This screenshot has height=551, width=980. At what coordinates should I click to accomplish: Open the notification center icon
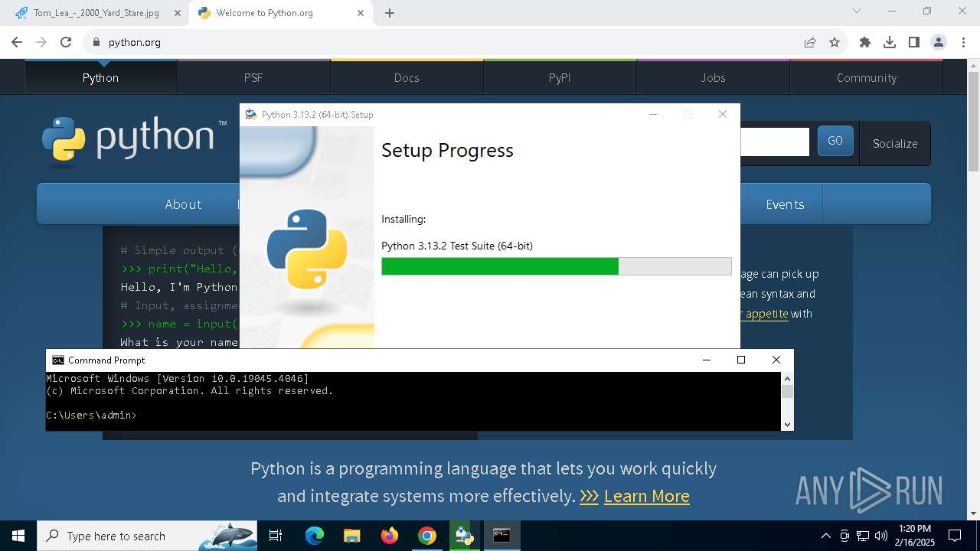click(x=955, y=536)
